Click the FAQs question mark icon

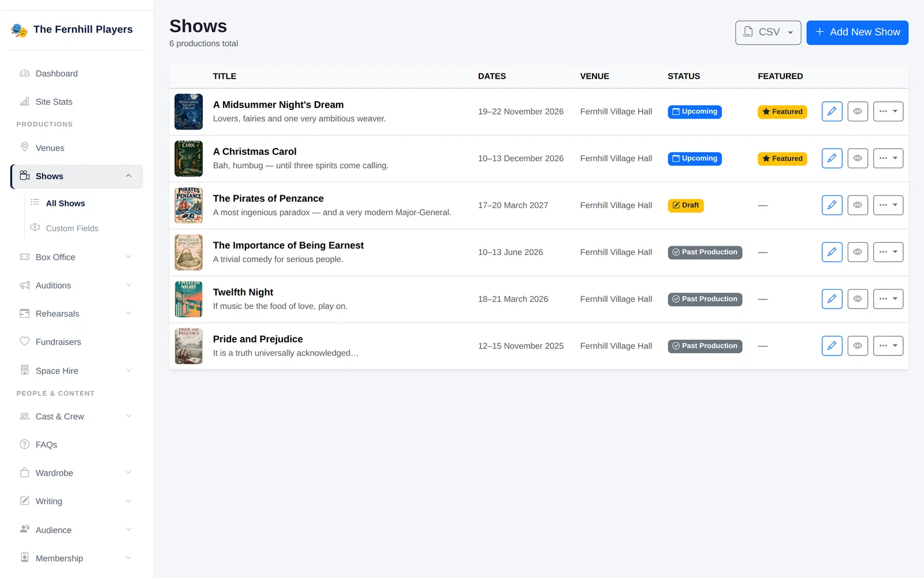[x=25, y=444]
